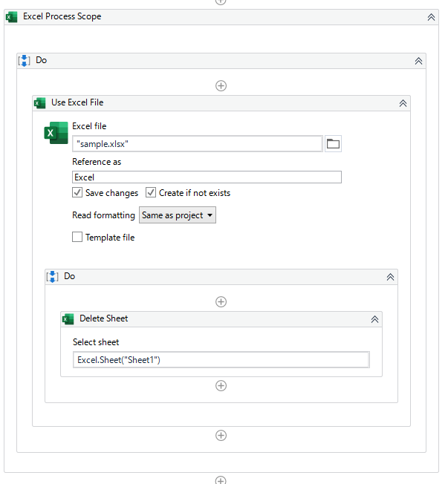Add activity below Delete Sheet
This screenshot has height=484, width=448.
tap(221, 385)
